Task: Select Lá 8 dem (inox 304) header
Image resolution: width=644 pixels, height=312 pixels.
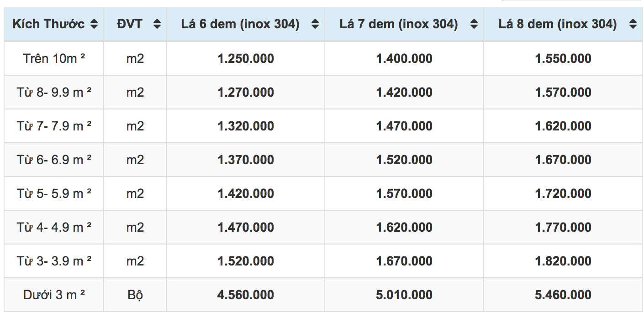Action: click(558, 24)
